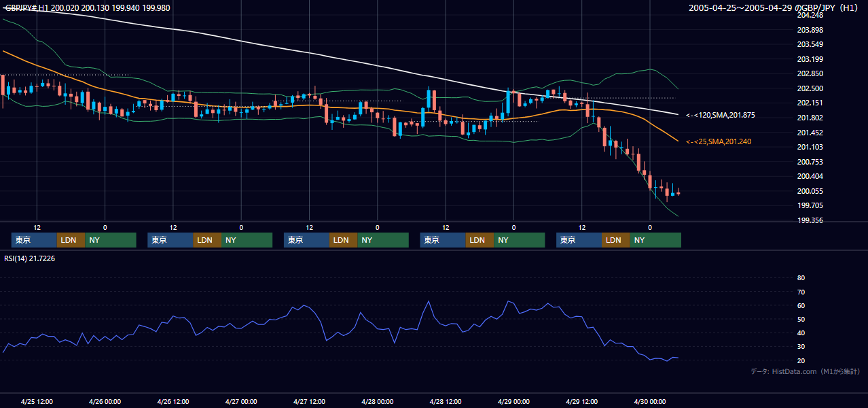Open the HistData.com data source credit

coord(806,372)
